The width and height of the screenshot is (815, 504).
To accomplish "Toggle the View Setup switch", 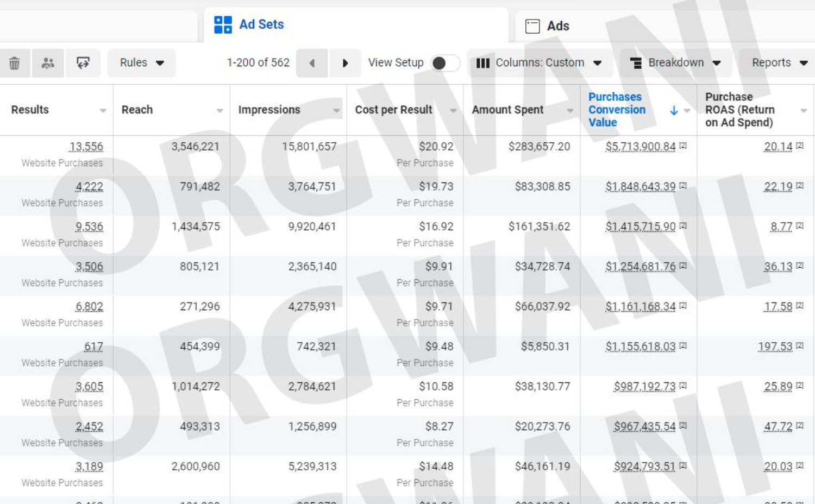I will tap(445, 63).
